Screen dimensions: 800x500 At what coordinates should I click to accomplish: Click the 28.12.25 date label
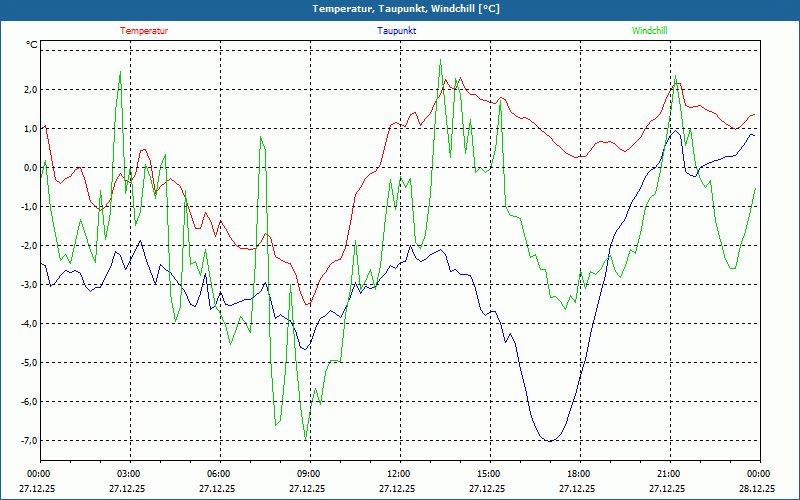tap(758, 489)
